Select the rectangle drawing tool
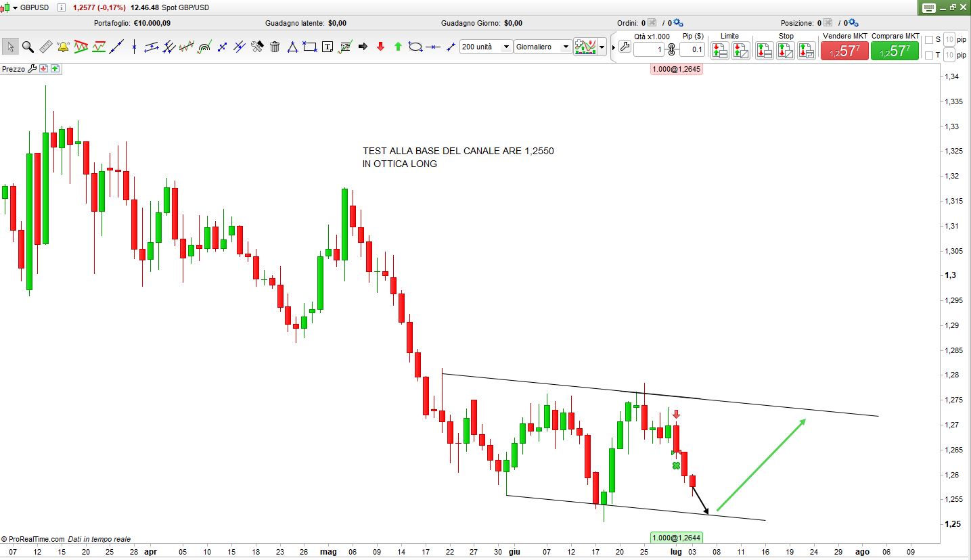Image resolution: width=971 pixels, height=560 pixels. pos(310,47)
